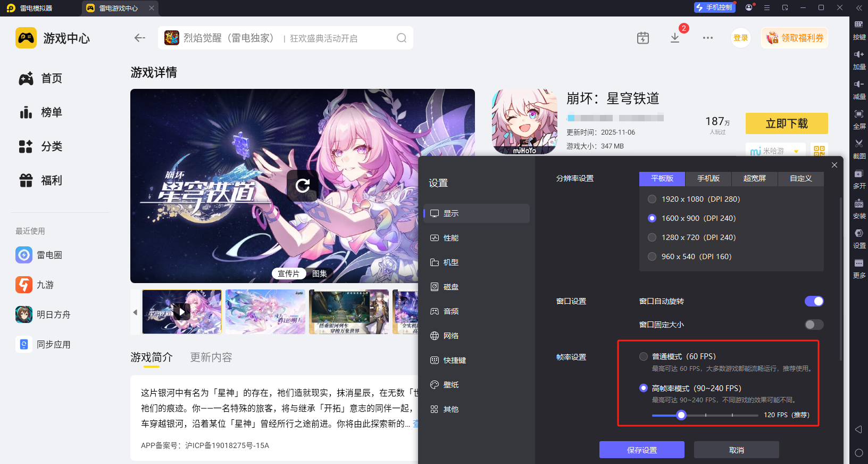Screen dimensions: 868x464
Task: Select the pink-haired character thumbnail with play icon
Action: [182, 312]
